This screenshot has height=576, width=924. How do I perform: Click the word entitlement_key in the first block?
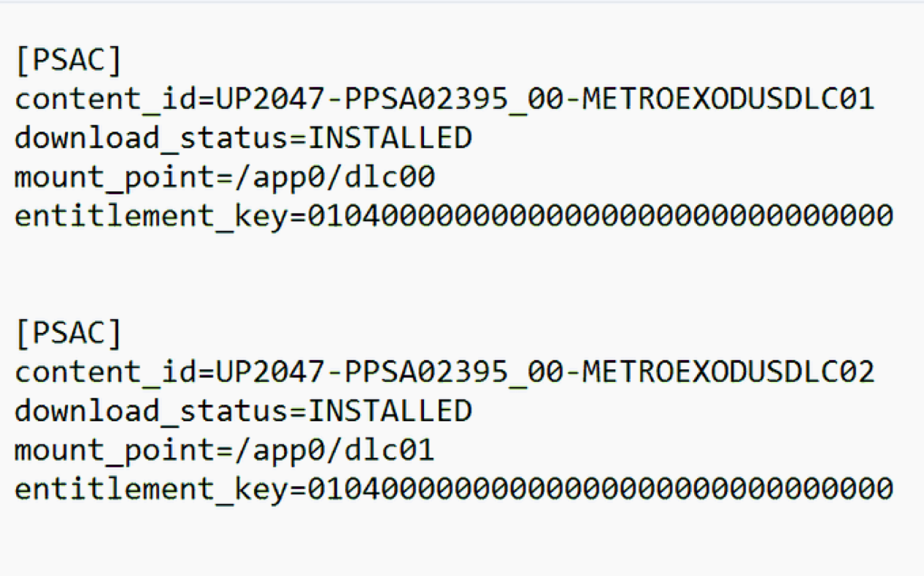[x=151, y=217]
